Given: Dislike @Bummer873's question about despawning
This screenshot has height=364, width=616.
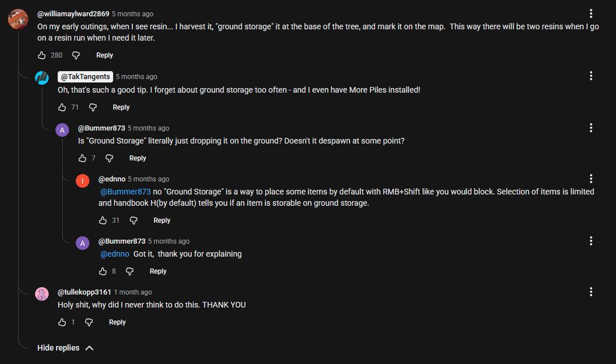Looking at the screenshot, I should click(x=109, y=158).
